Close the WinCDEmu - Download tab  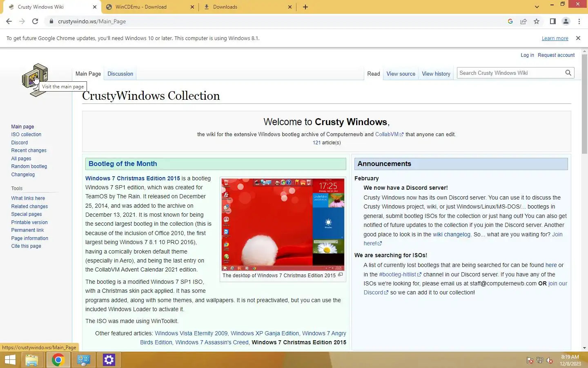tap(193, 7)
